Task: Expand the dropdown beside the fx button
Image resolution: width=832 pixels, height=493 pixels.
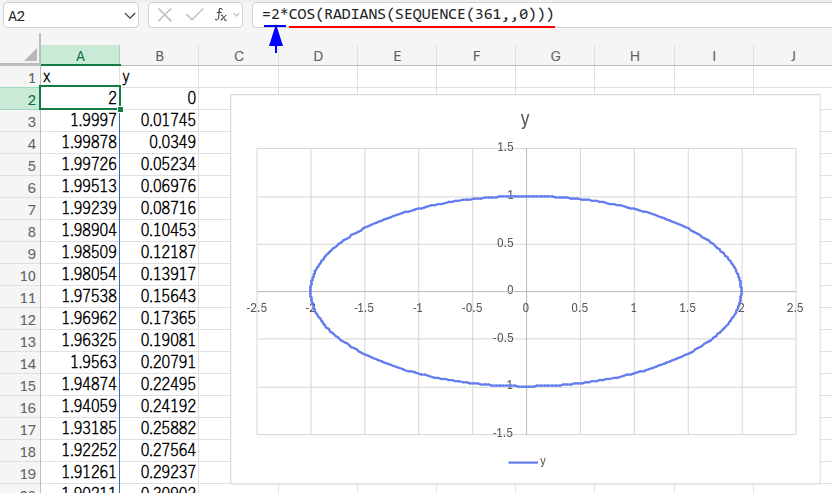Action: [236, 15]
